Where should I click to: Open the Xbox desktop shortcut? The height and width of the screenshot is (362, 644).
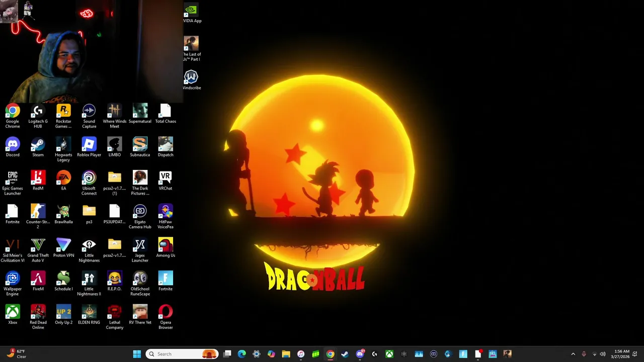(x=13, y=315)
